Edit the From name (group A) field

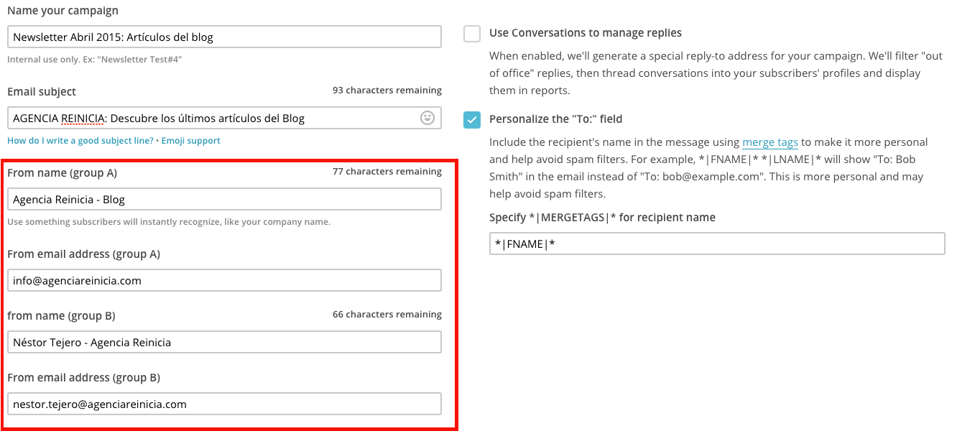click(x=224, y=199)
